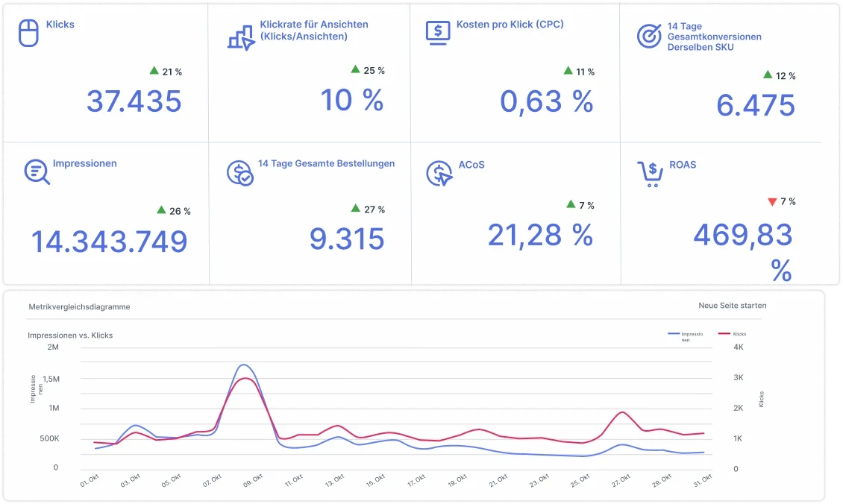Click the mouse icon beside Klicks
Screen dimensions: 843x504
[x=28, y=34]
